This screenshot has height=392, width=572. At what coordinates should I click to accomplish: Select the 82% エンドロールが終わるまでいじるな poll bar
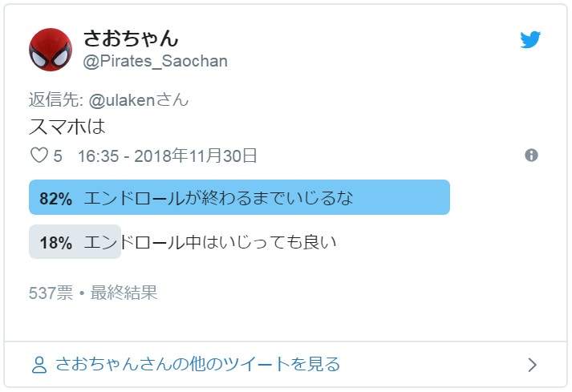239,198
